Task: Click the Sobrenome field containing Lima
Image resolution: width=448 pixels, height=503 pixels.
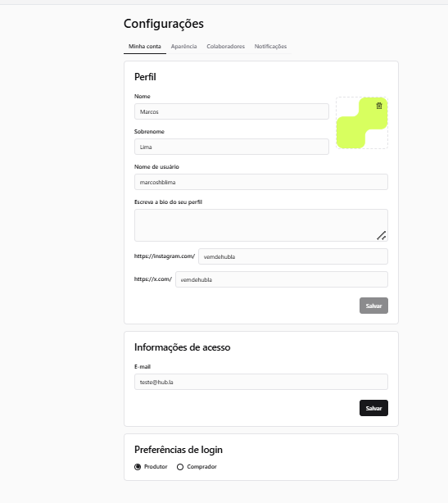Action: (232, 147)
